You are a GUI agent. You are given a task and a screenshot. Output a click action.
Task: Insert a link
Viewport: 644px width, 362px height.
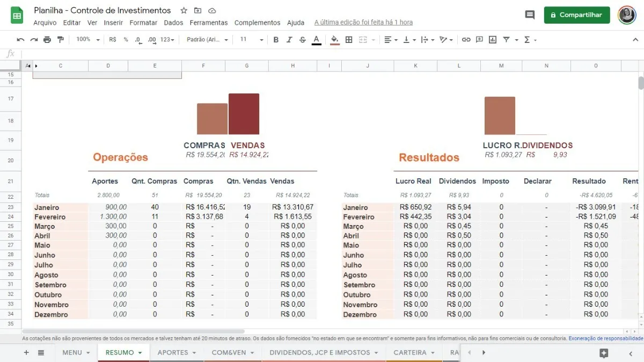tap(466, 40)
